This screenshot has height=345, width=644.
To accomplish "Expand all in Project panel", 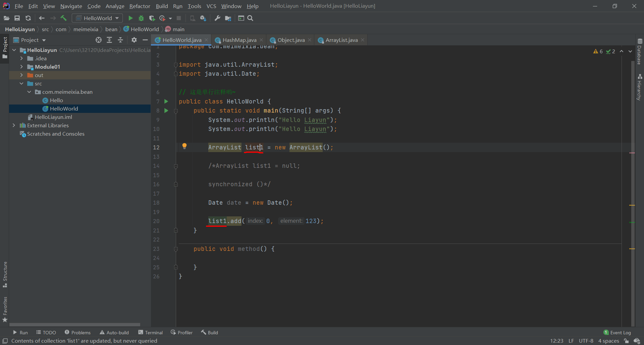I will pos(109,40).
